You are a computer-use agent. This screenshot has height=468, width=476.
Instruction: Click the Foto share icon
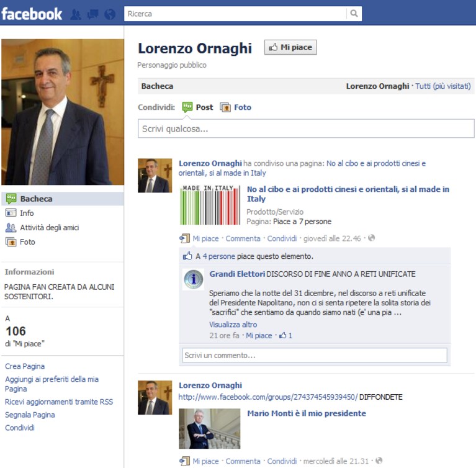(x=225, y=107)
